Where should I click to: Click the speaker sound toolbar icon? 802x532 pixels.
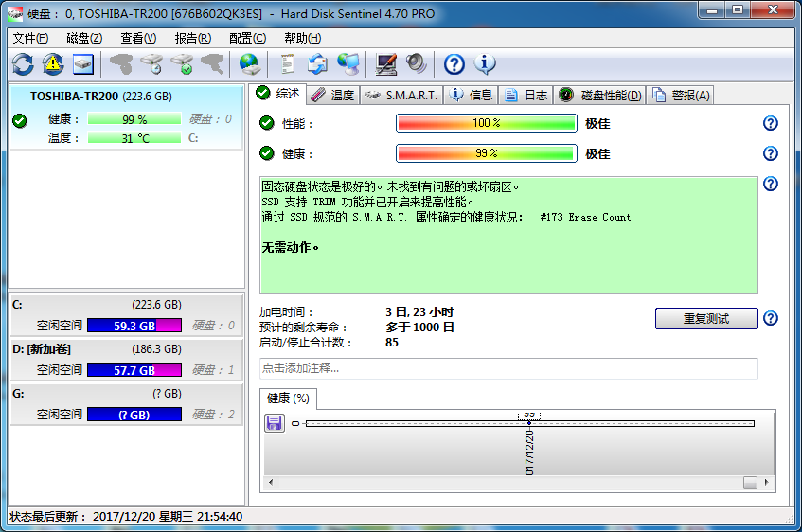tap(416, 64)
